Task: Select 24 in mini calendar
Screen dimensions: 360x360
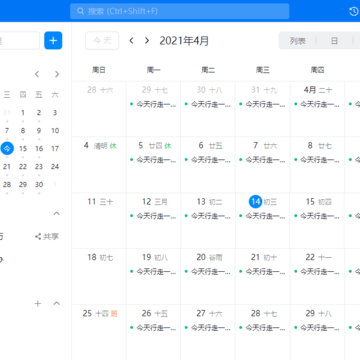Action: coord(55,166)
